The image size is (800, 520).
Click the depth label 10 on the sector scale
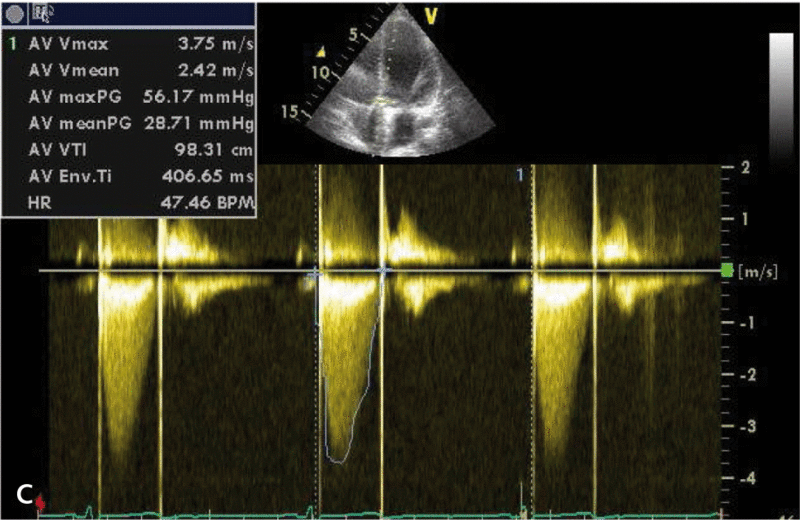tap(321, 73)
